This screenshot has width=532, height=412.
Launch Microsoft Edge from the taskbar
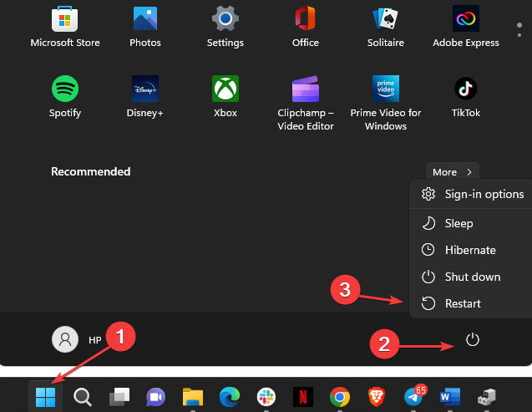[x=230, y=397]
